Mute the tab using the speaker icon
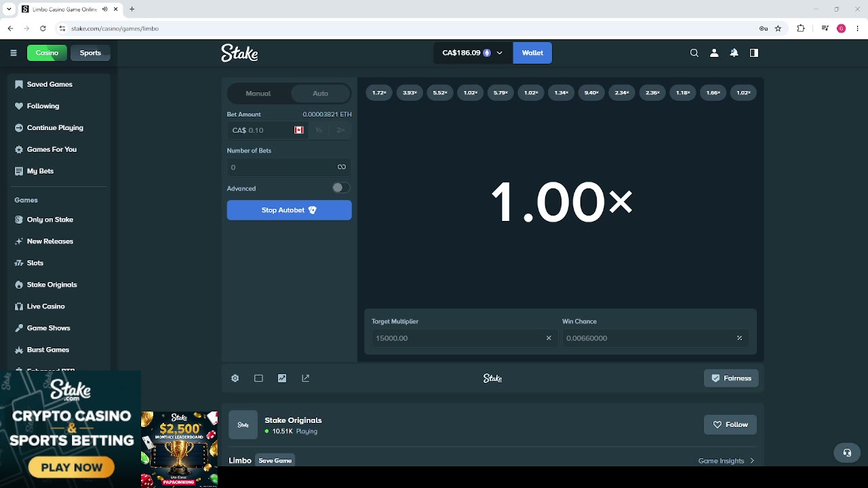The height and width of the screenshot is (488, 868). click(x=106, y=9)
